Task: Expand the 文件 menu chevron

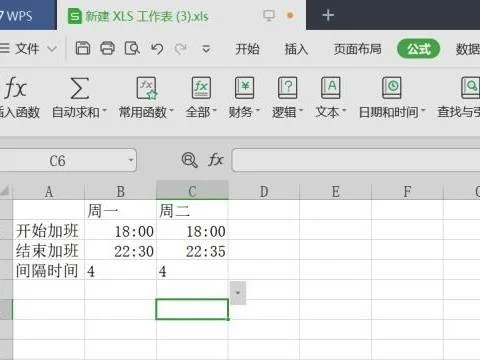Action: click(x=52, y=49)
